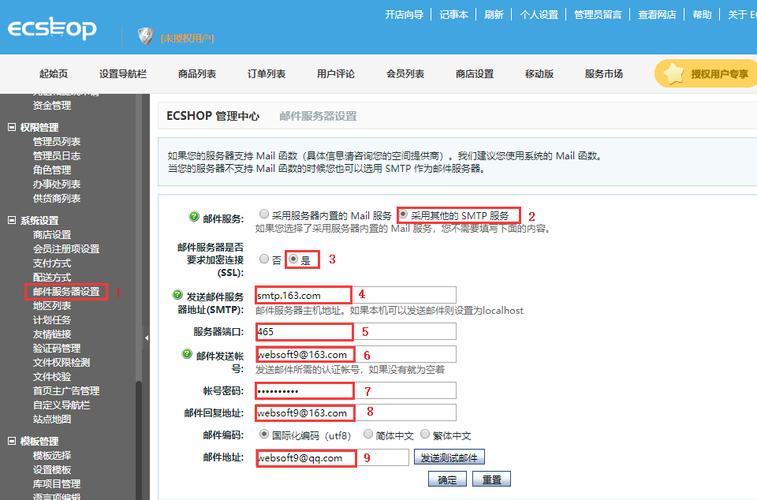Click the 邮件地址 field with websoft9@qq.com

[x=332, y=458]
